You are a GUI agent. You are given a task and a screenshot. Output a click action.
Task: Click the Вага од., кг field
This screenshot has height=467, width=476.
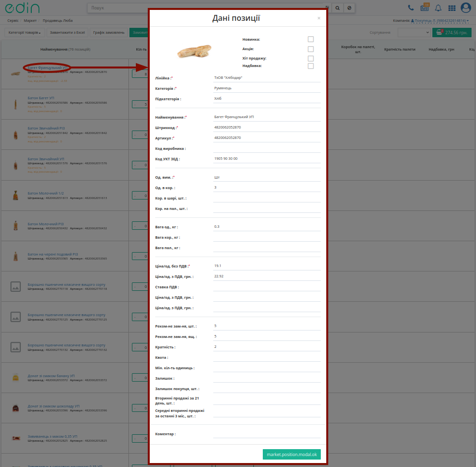click(267, 227)
